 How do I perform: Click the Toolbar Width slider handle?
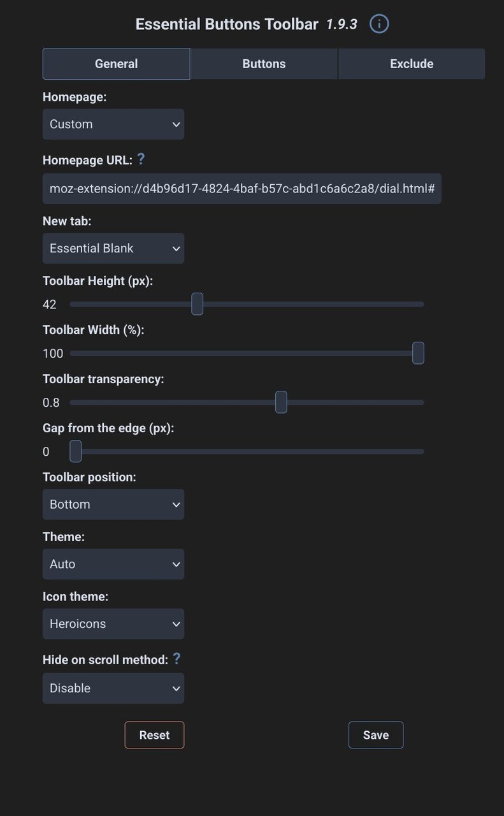418,353
